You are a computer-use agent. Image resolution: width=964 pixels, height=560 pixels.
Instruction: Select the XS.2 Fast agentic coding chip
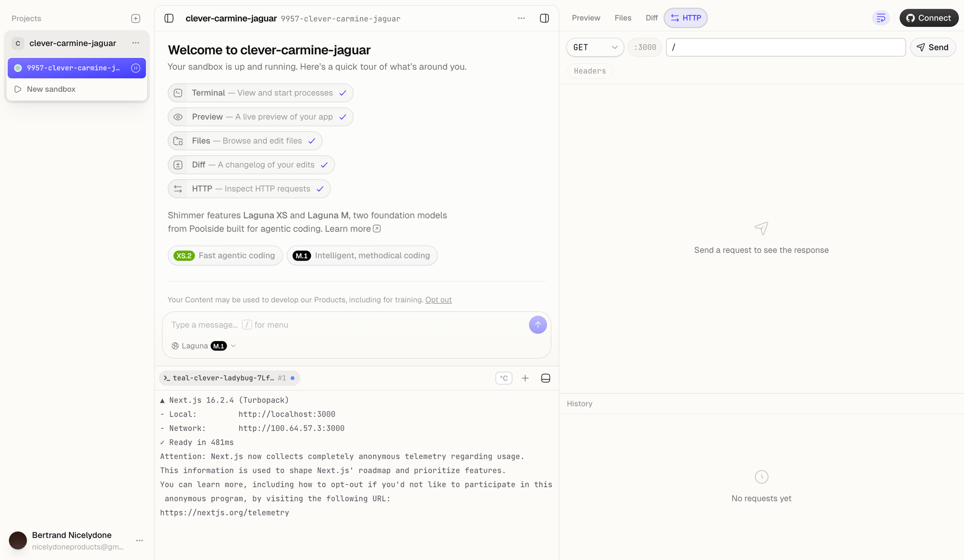[225, 256]
